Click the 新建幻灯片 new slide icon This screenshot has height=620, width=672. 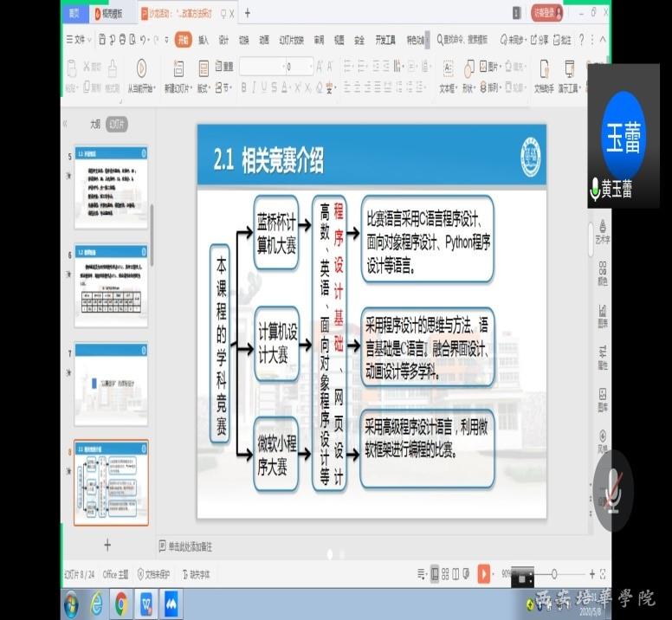click(178, 68)
